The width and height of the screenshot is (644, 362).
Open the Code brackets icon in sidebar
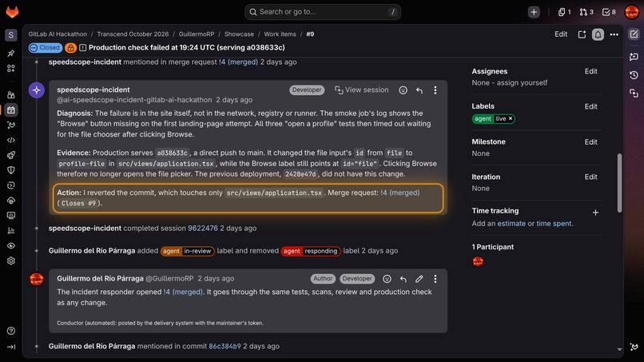tap(11, 140)
